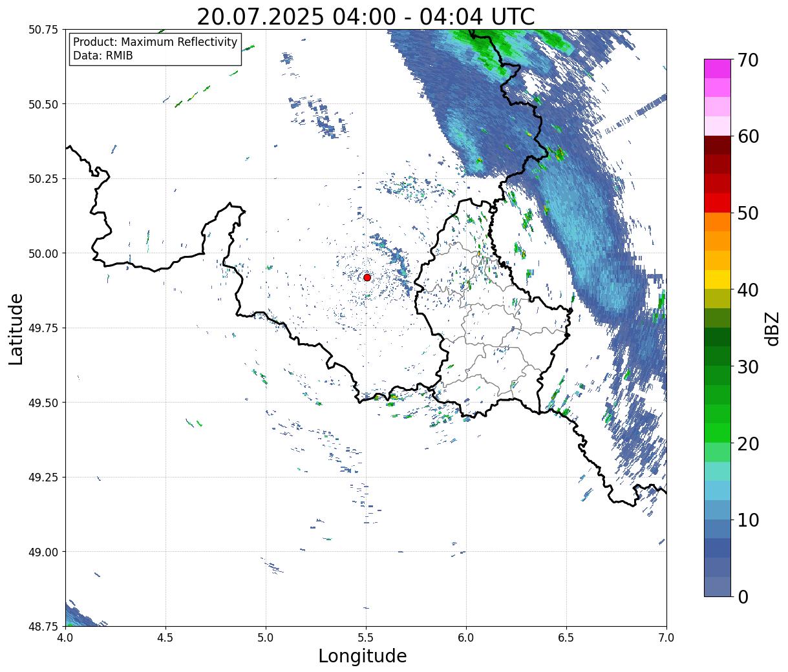Click latitude tick label 49.00
The width and height of the screenshot is (788, 672).
[43, 552]
